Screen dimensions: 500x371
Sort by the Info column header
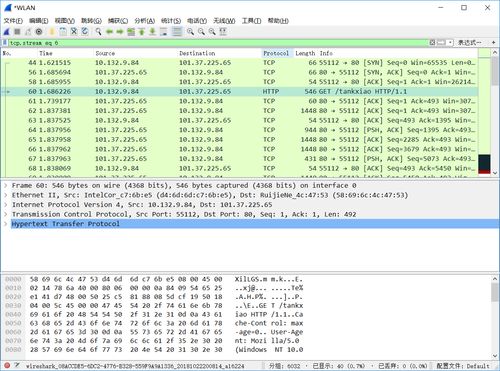pyautogui.click(x=397, y=53)
